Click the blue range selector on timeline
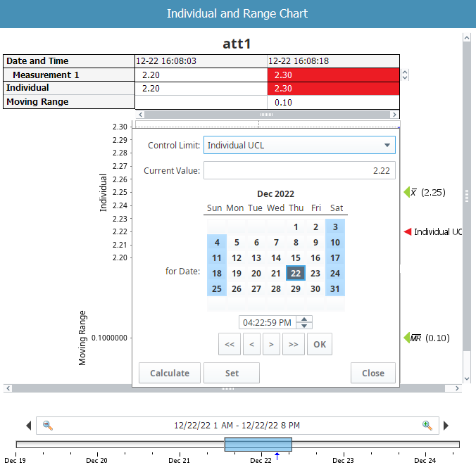 pos(258,445)
